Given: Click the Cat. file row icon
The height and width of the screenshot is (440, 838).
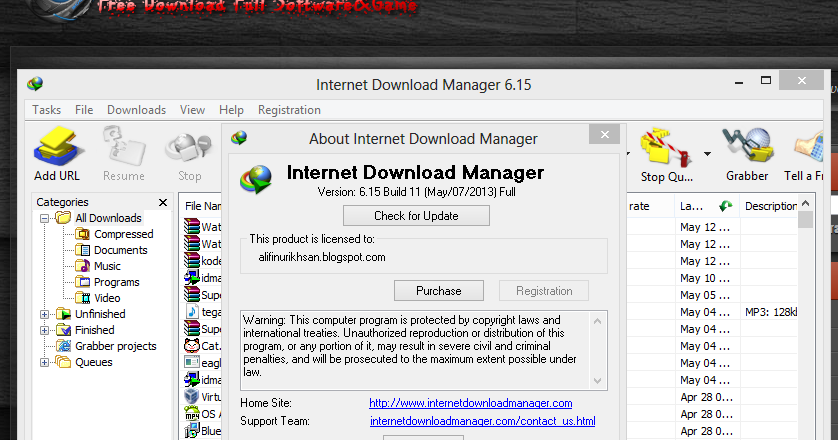Looking at the screenshot, I should click(192, 346).
